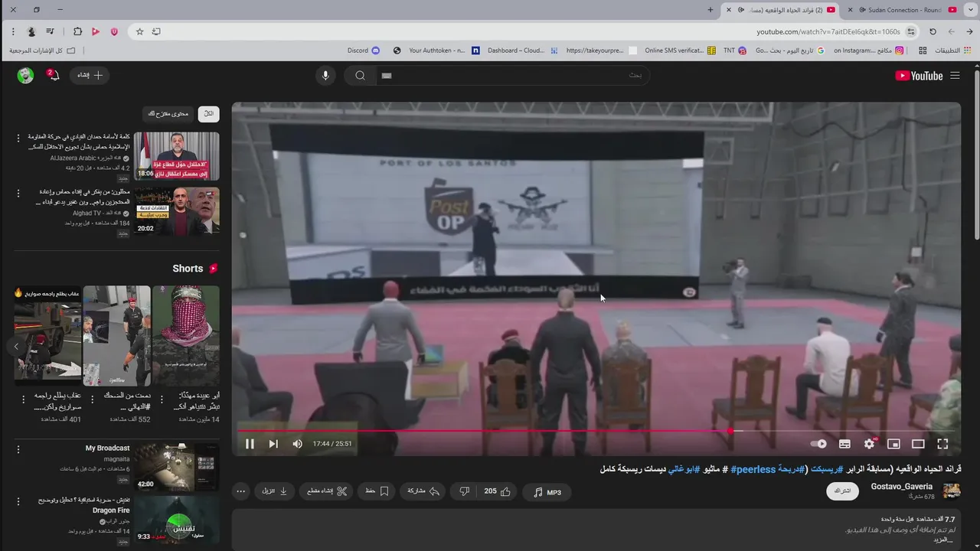Image resolution: width=980 pixels, height=551 pixels.
Task: Click the search magnifier button
Action: pos(360,75)
